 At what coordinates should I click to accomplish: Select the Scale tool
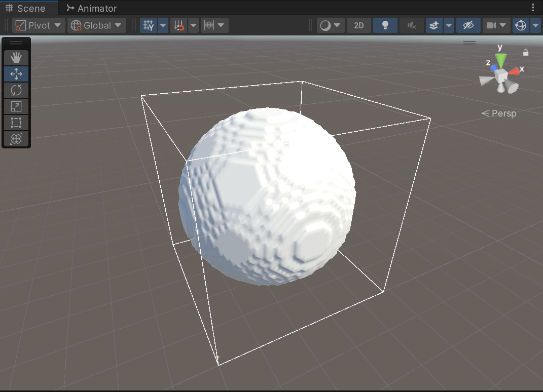click(x=16, y=106)
